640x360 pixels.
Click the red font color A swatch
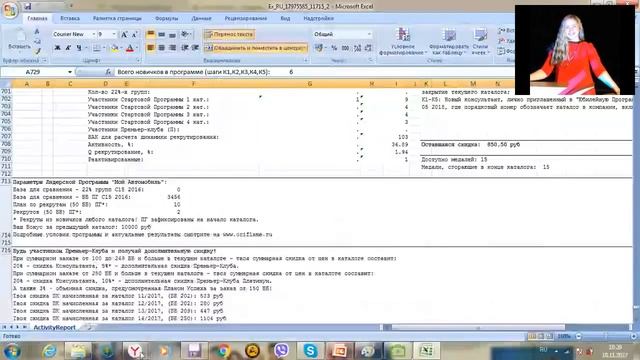pos(130,48)
